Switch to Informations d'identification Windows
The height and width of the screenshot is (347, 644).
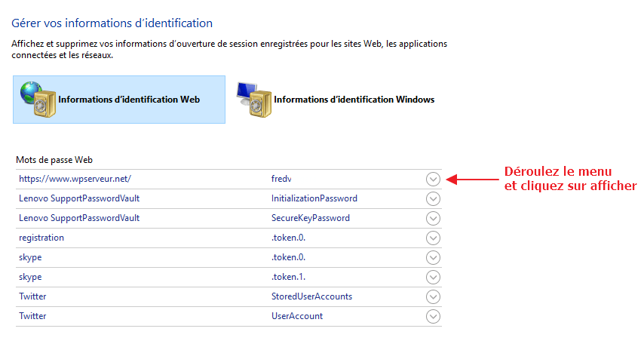pyautogui.click(x=354, y=100)
